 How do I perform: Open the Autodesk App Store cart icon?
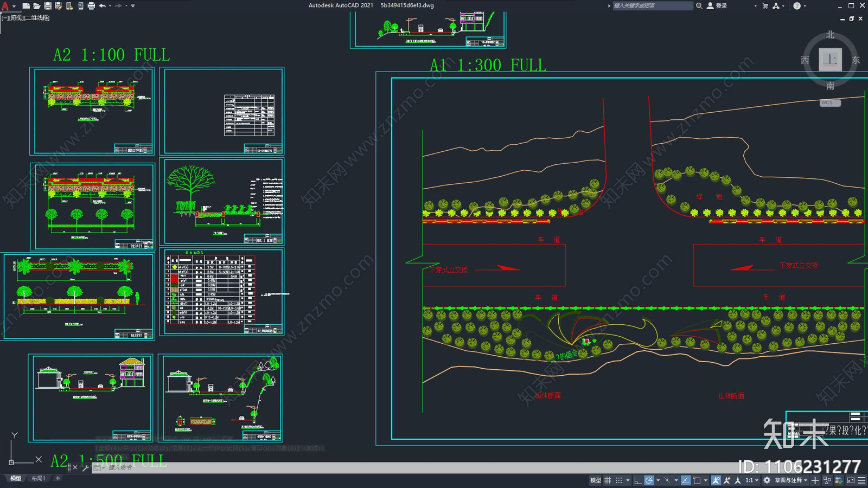(x=765, y=6)
